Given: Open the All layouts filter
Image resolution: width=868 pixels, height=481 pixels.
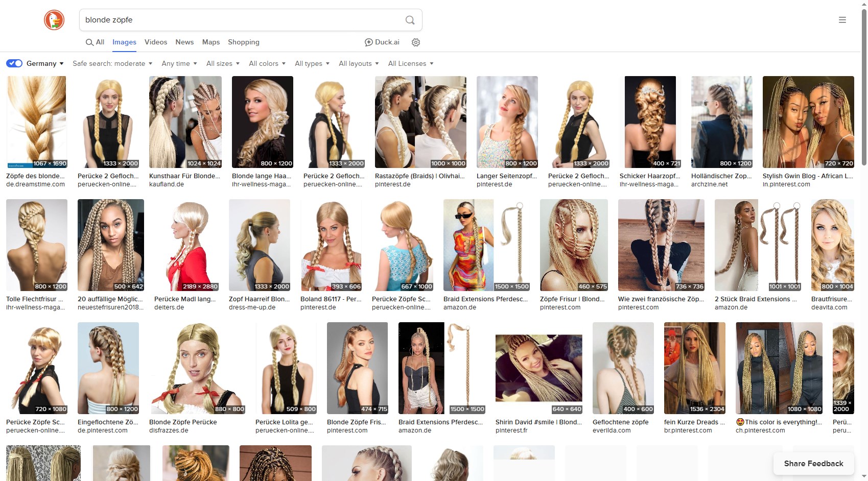Looking at the screenshot, I should coord(359,63).
